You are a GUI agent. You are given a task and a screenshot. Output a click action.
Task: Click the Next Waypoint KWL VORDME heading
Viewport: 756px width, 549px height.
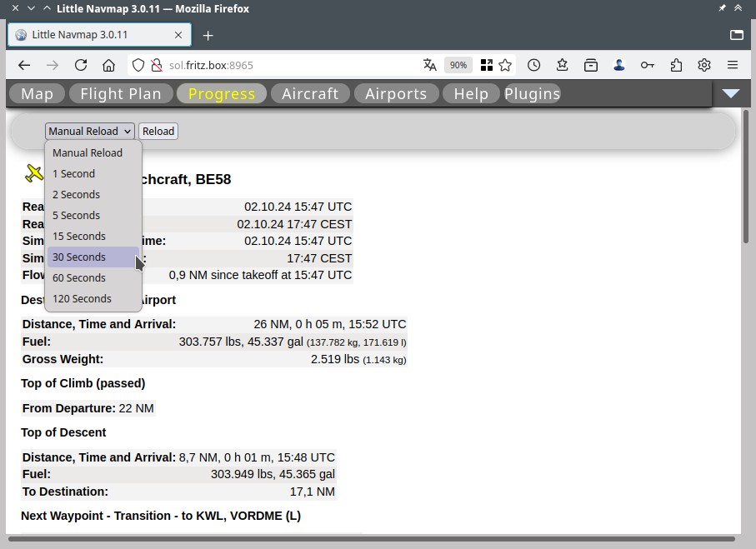click(161, 516)
